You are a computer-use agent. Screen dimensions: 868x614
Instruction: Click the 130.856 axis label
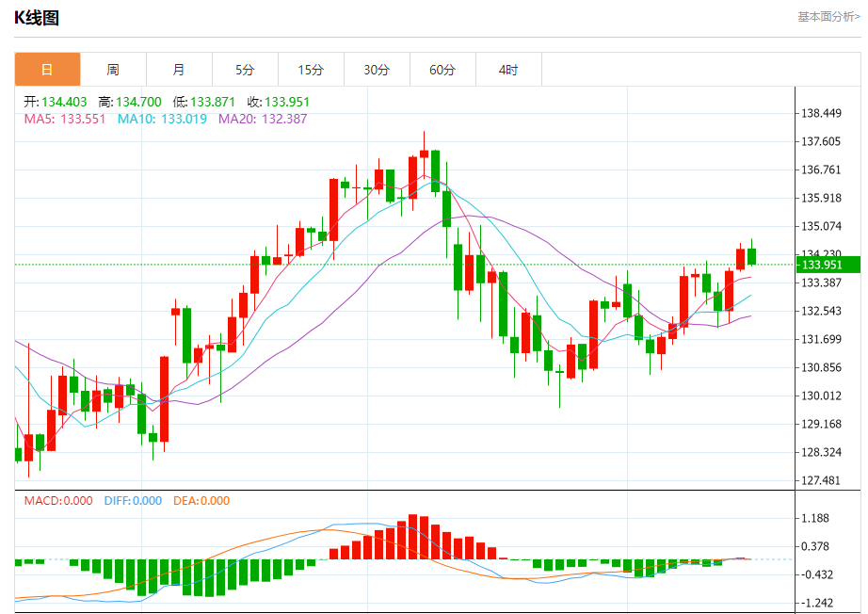point(822,367)
